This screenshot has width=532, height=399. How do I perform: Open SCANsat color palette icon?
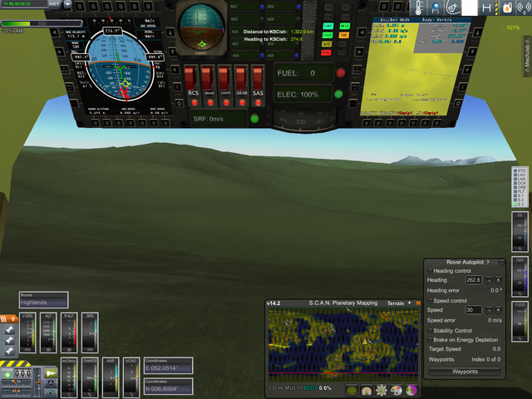pyautogui.click(x=397, y=391)
